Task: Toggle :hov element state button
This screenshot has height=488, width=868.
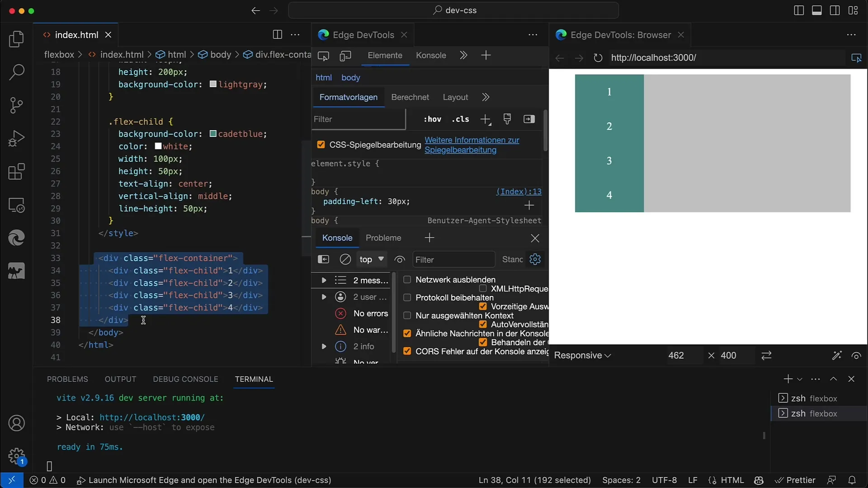Action: [432, 119]
